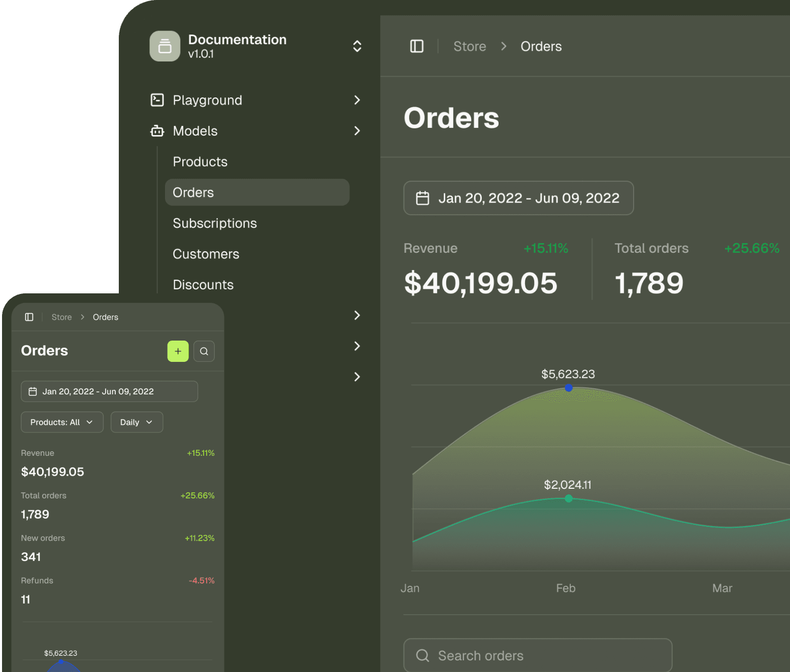Open search using the magnifier icon in mobile Orders header
790x672 pixels.
pos(204,351)
